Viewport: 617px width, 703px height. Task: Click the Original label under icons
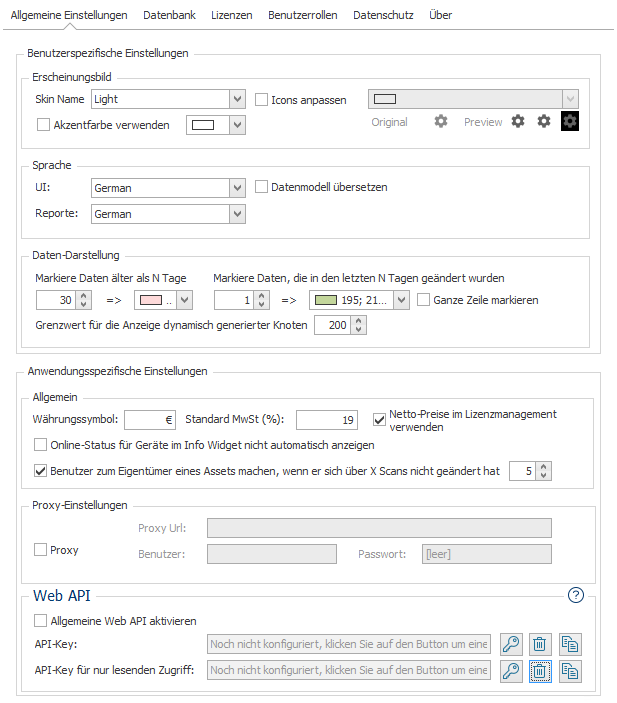[389, 122]
